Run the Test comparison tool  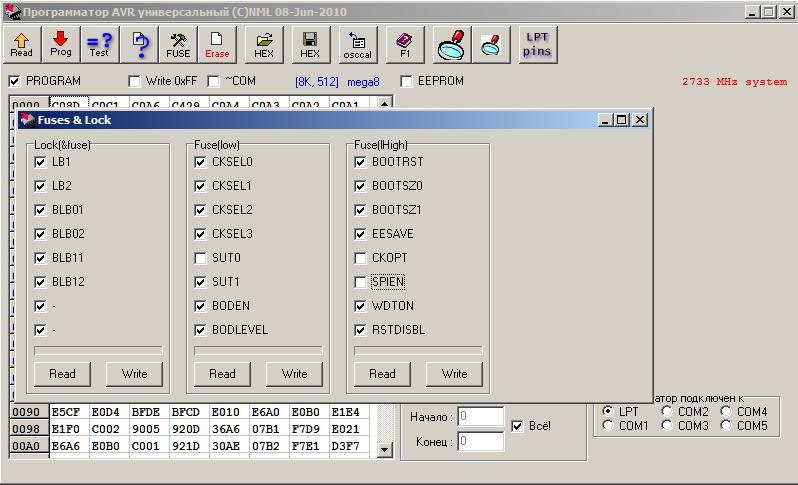[99, 44]
